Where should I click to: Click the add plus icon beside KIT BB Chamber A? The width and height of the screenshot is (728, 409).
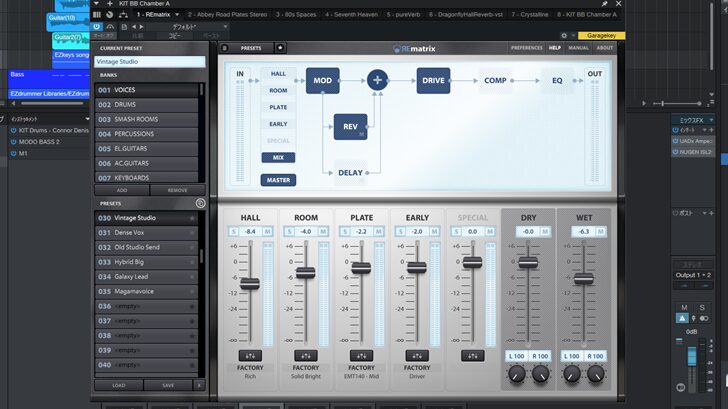click(110, 3)
